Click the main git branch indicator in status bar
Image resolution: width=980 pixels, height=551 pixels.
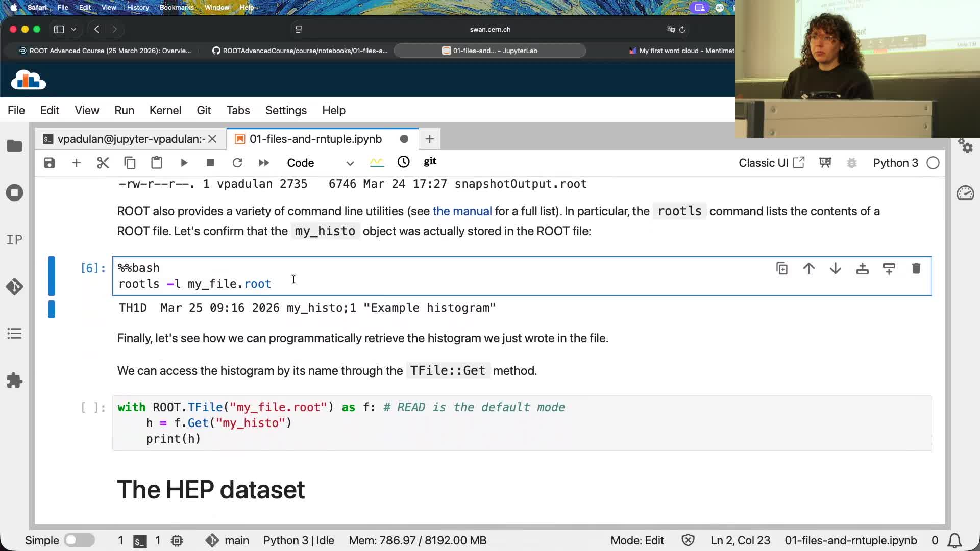[x=228, y=540]
